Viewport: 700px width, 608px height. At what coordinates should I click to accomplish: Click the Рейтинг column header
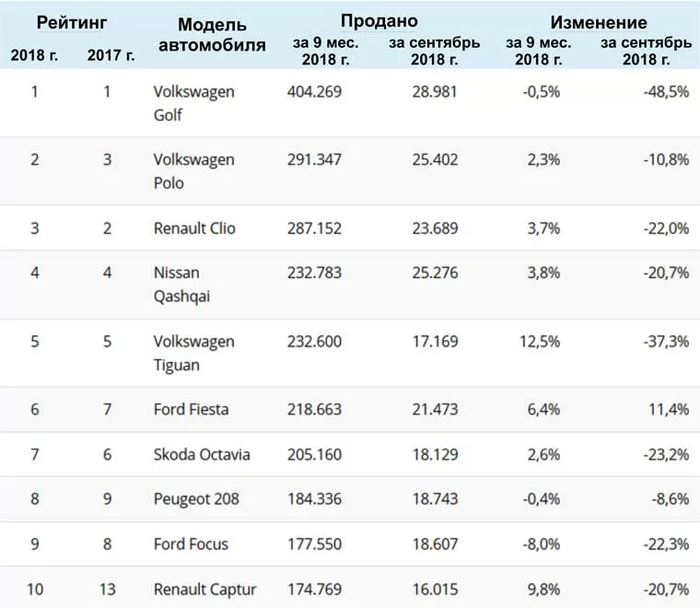pos(72,22)
